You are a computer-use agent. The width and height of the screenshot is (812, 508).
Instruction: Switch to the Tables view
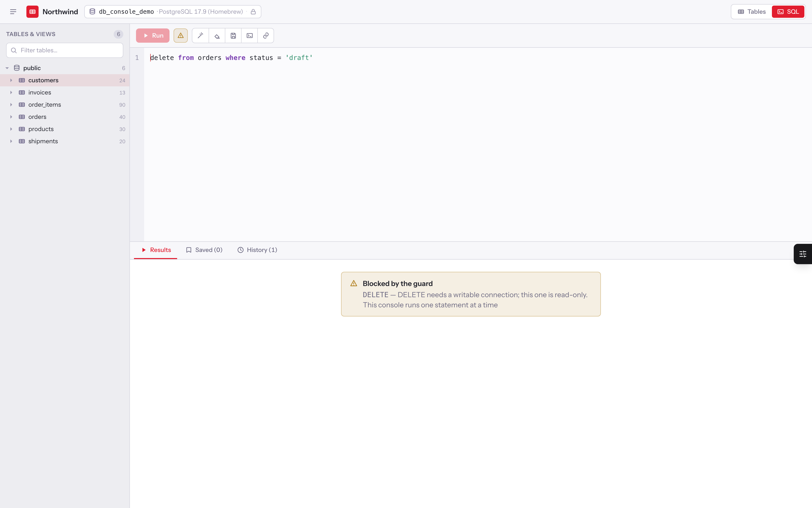click(x=752, y=12)
